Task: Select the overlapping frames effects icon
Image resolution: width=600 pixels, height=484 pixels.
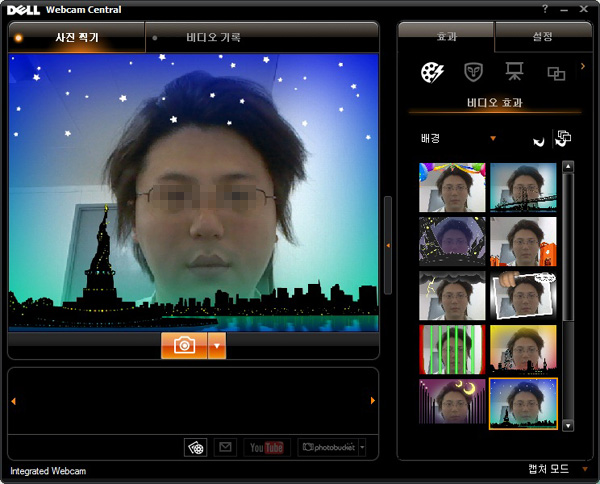Action: [556, 73]
